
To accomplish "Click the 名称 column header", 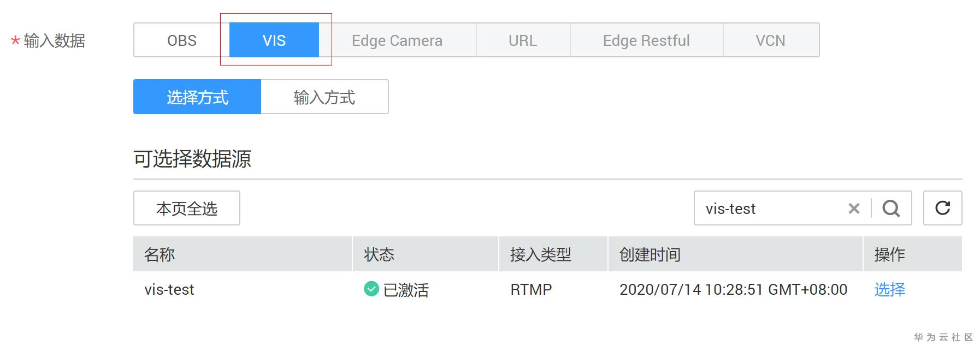I will tap(160, 254).
